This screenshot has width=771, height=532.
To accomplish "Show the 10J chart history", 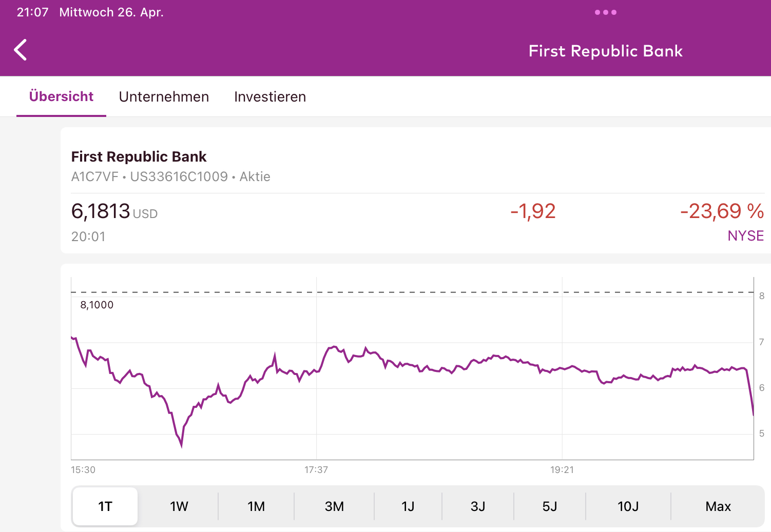I will click(x=628, y=506).
